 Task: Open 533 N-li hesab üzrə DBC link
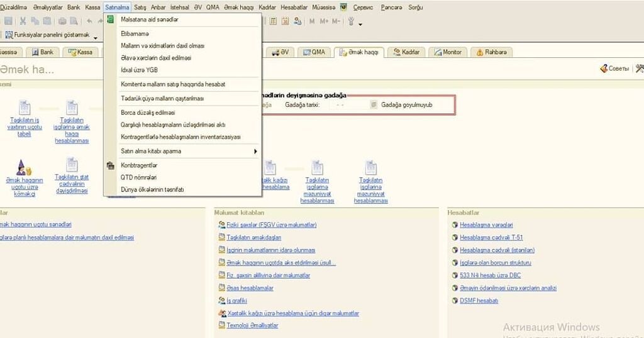pyautogui.click(x=491, y=276)
